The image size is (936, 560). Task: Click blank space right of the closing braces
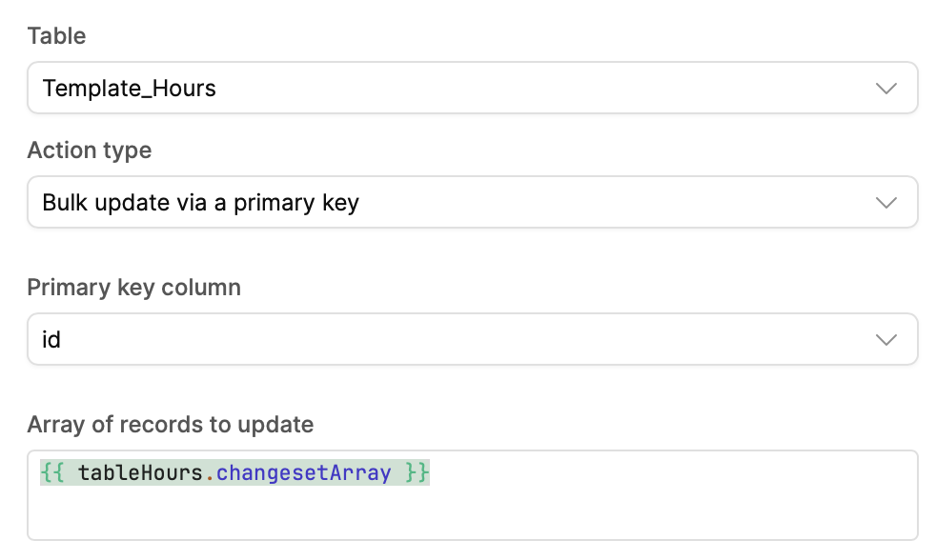tap(667, 472)
